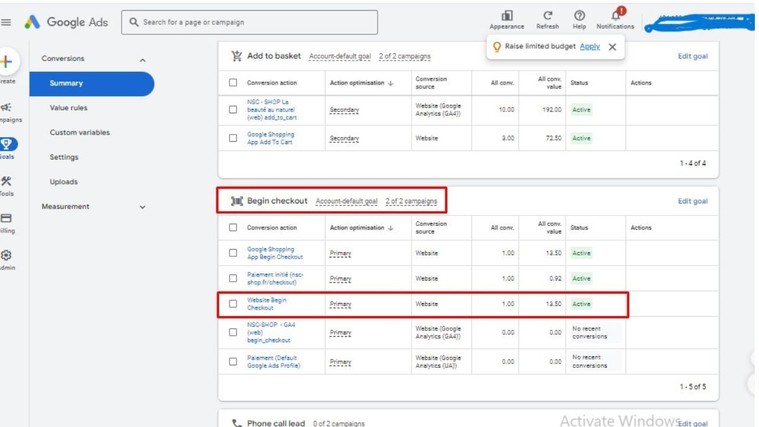This screenshot has height=427, width=759.
Task: Select all Begin checkout conversion actions
Action: pos(233,228)
